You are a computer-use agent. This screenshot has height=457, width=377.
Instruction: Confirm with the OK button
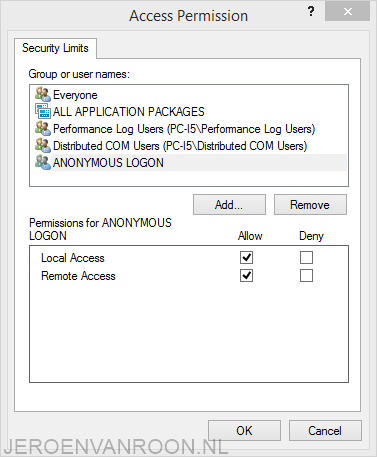[244, 431]
